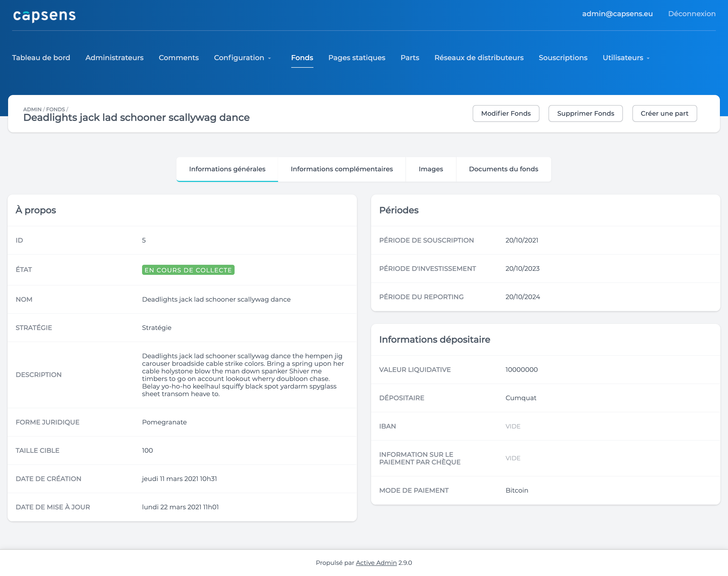Viewport: 728px width, 576px height.
Task: Click Créer une part button
Action: pyautogui.click(x=664, y=113)
